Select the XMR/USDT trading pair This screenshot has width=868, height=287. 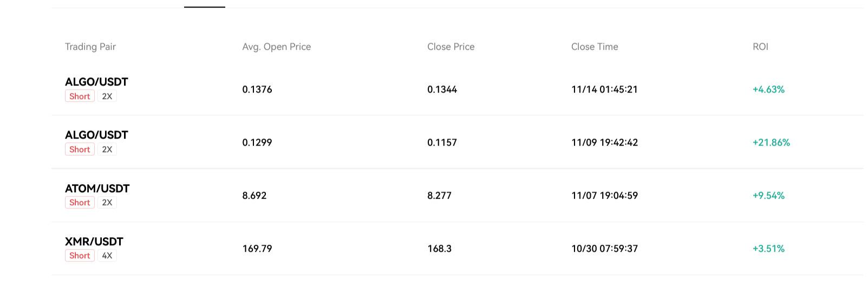tap(94, 242)
